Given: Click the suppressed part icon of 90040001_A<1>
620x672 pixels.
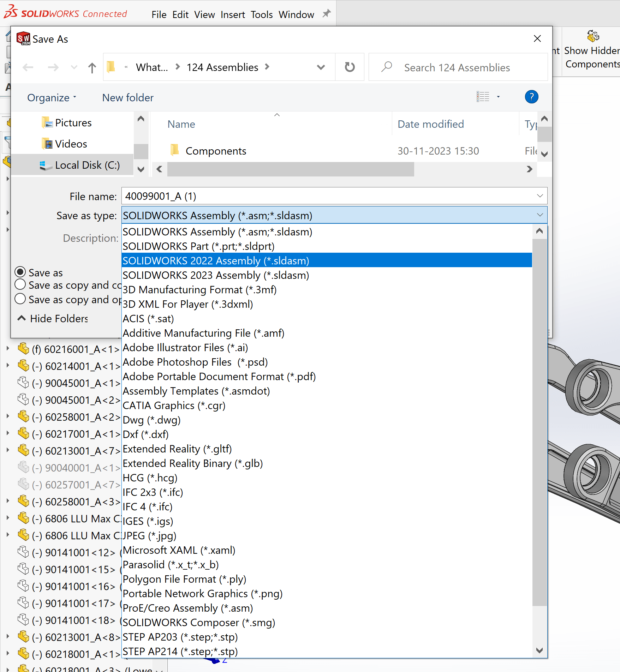Looking at the screenshot, I should point(24,467).
